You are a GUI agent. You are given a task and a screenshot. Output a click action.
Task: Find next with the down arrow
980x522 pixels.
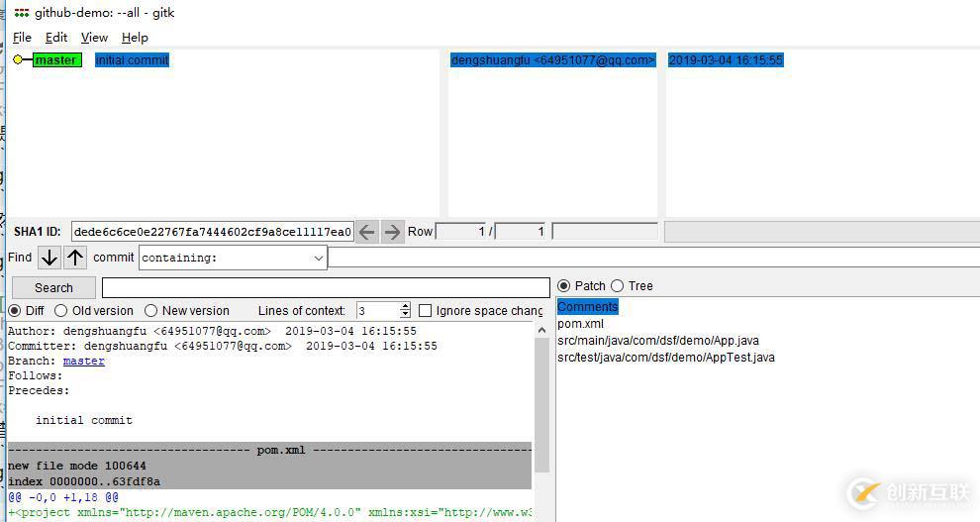tap(49, 257)
